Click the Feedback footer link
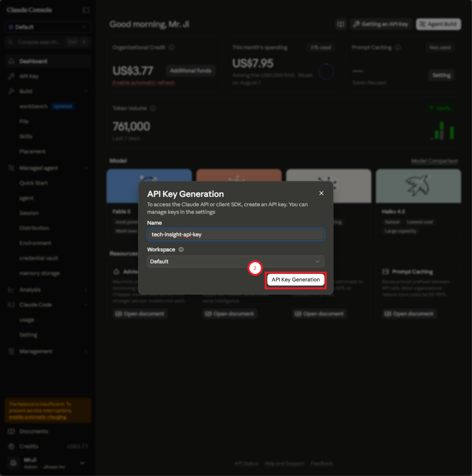472x476 pixels. click(x=321, y=463)
